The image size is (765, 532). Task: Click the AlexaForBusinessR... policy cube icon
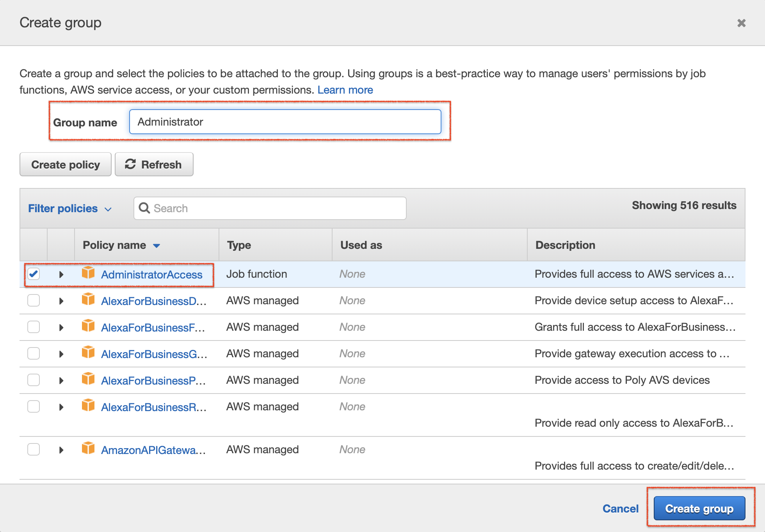[x=88, y=405]
